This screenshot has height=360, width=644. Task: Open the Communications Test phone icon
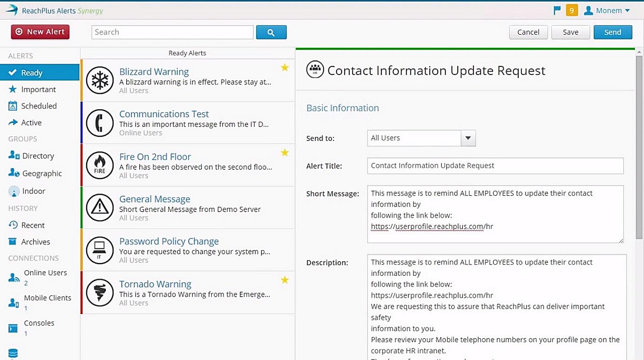click(100, 122)
